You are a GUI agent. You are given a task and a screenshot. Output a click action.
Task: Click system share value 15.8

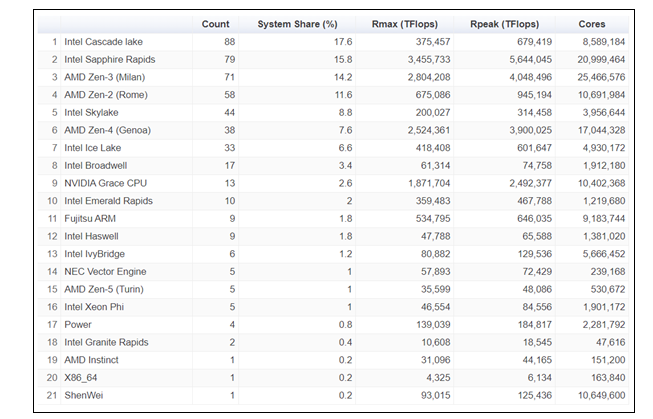(343, 60)
